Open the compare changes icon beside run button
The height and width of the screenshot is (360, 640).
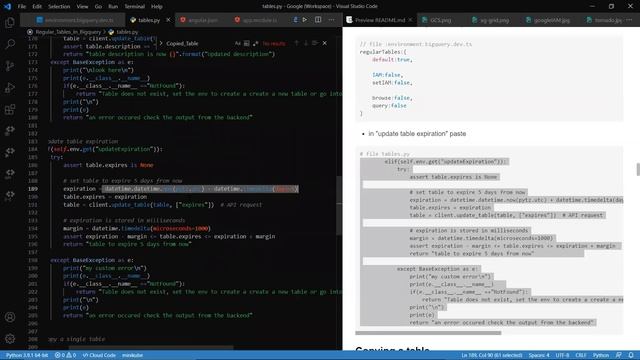tap(295, 20)
